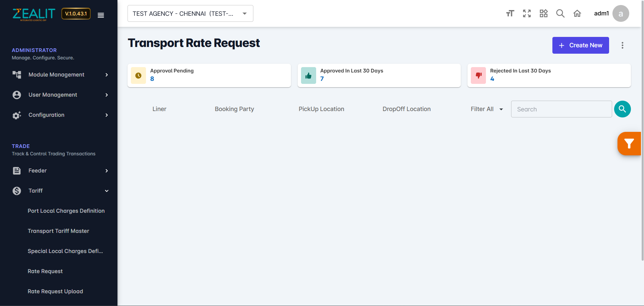The image size is (644, 306).
Task: Click the magnifier icon in top header
Action: point(560,13)
